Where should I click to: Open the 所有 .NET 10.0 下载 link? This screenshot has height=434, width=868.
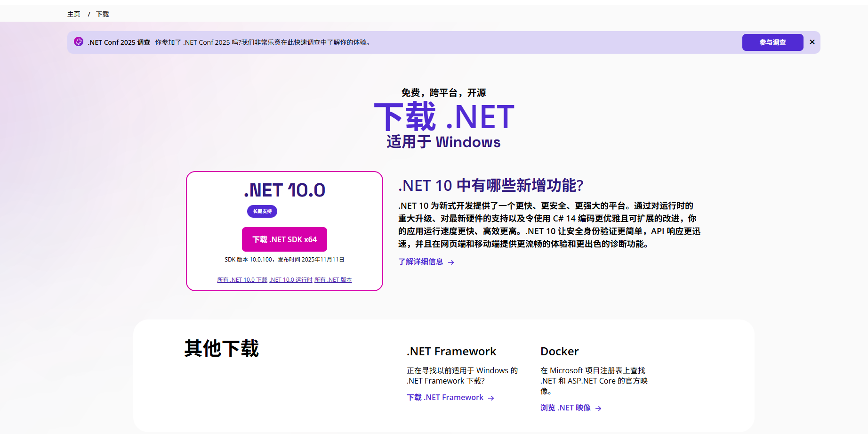click(x=242, y=280)
